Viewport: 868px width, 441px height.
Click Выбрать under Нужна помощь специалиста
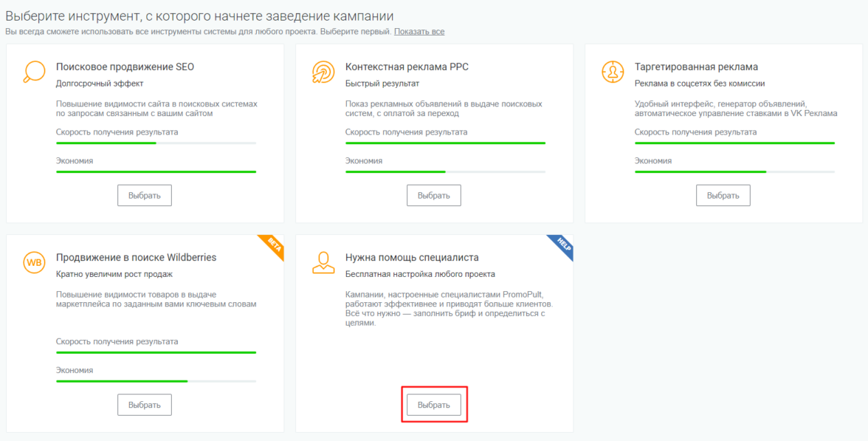point(433,405)
